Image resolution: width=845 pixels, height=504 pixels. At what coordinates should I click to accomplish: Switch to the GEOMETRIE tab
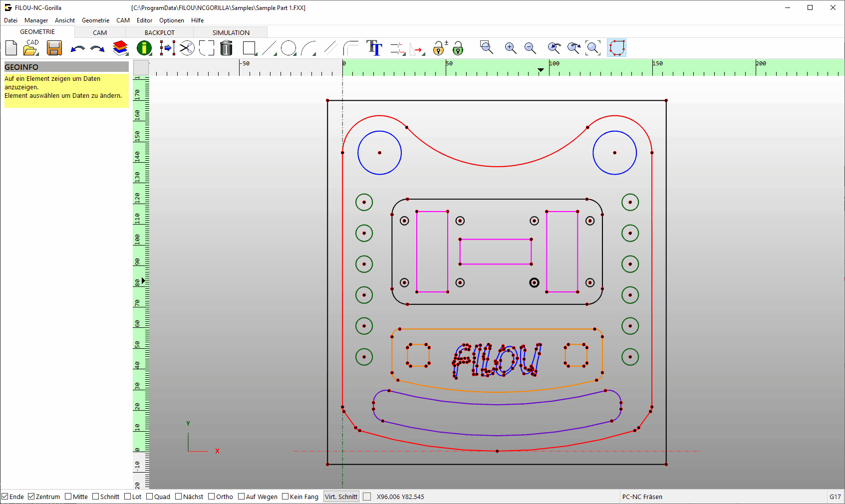pos(37,32)
